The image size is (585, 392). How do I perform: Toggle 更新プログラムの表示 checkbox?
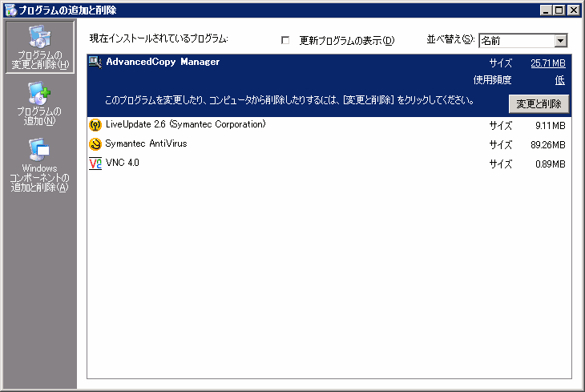(x=285, y=40)
